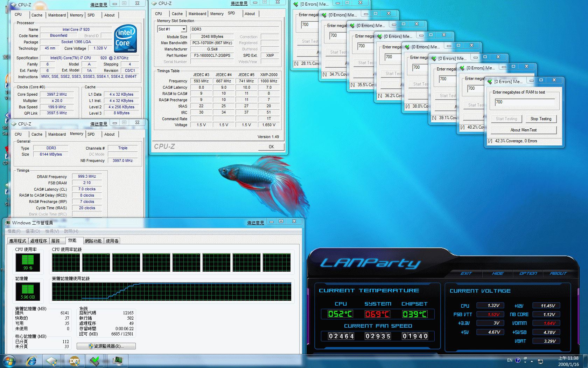Open the 使用者 tab in Task Manager
The image size is (588, 368).
tap(112, 241)
